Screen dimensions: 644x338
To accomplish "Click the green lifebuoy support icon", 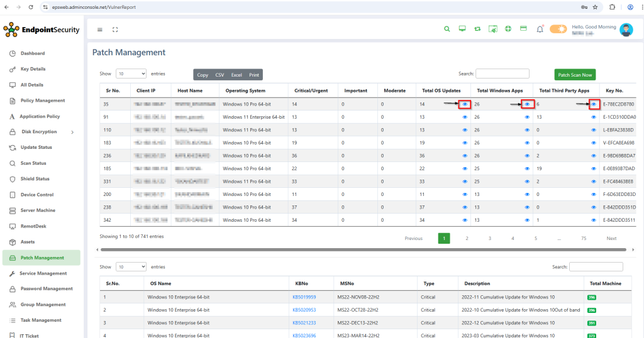I will tap(508, 29).
